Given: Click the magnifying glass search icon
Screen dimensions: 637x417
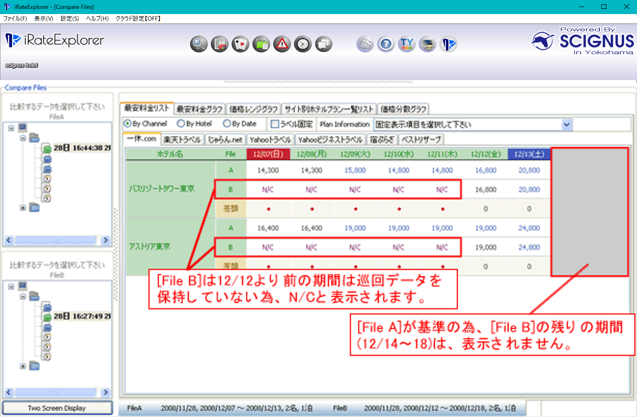Looking at the screenshot, I should tap(199, 44).
